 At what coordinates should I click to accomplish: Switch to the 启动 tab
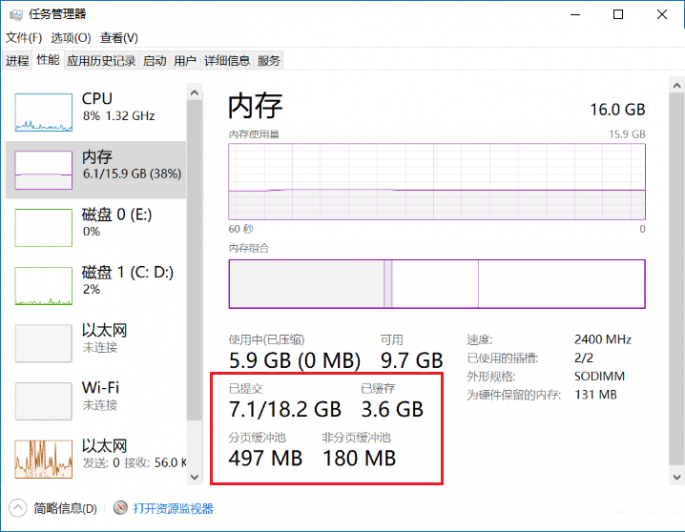click(154, 61)
